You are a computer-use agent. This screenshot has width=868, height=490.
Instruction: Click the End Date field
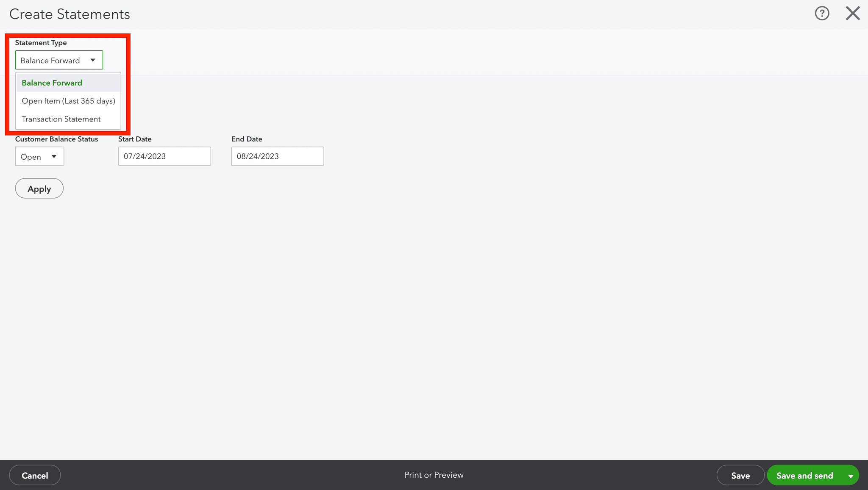(277, 156)
